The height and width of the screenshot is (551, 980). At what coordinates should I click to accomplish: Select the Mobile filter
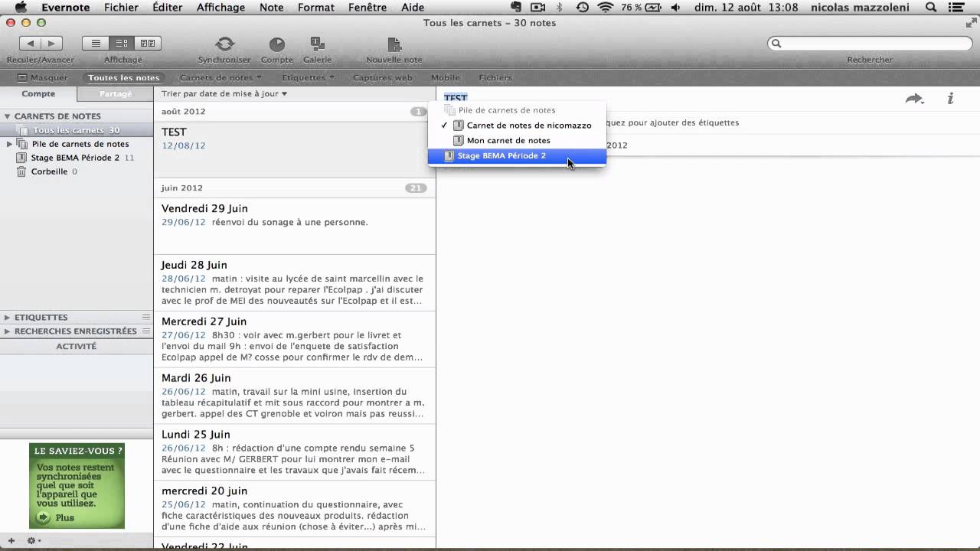click(x=445, y=77)
